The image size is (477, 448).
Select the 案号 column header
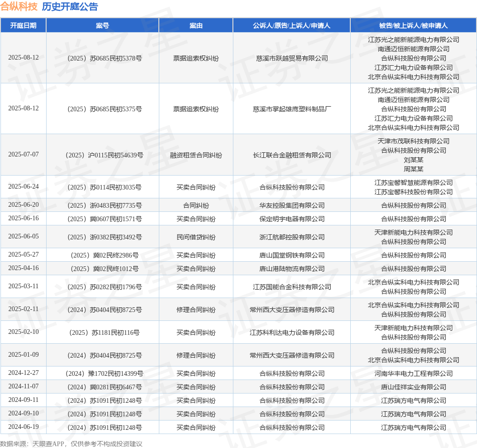102,26
